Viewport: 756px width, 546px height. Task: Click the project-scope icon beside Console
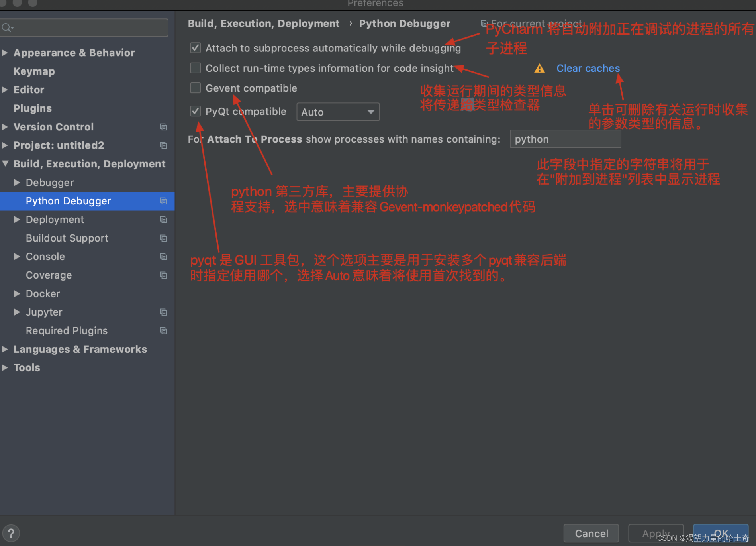coord(163,257)
